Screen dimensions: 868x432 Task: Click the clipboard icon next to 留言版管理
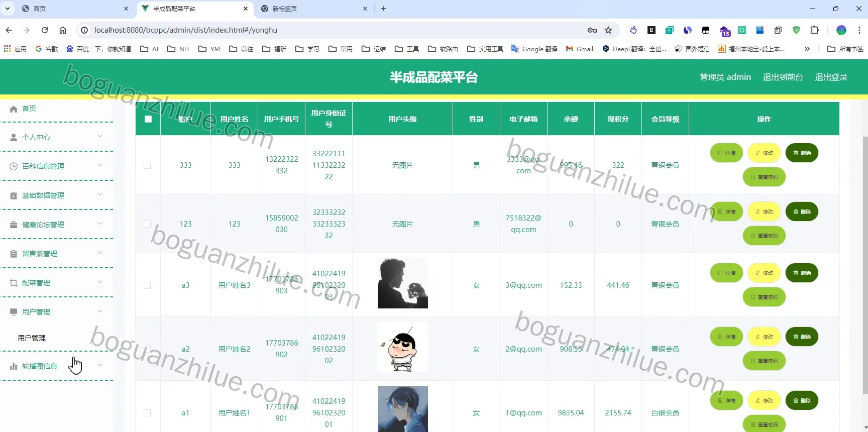14,254
